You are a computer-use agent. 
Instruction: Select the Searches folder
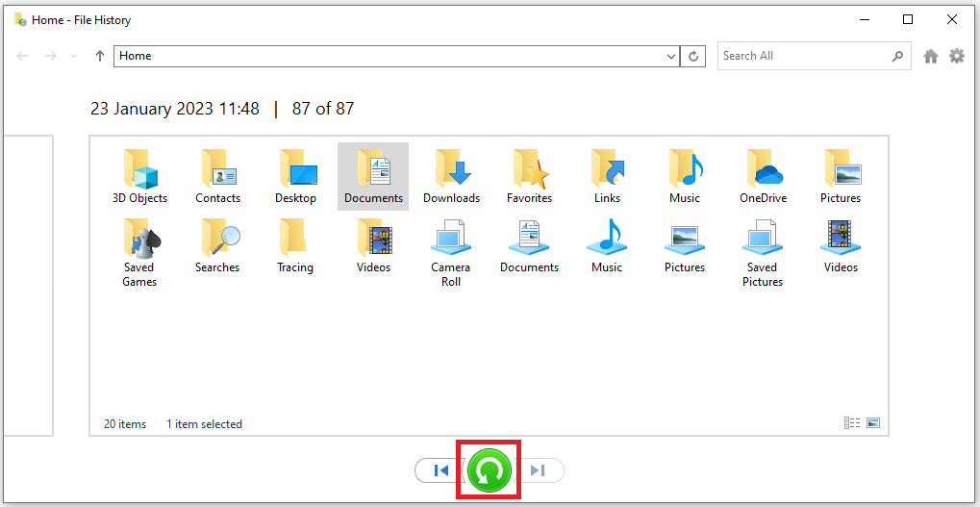point(217,246)
